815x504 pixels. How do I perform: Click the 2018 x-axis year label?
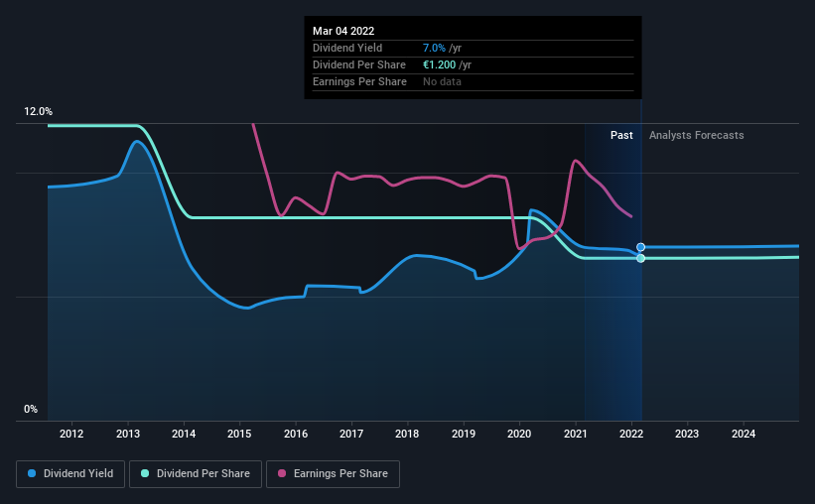[x=407, y=434]
